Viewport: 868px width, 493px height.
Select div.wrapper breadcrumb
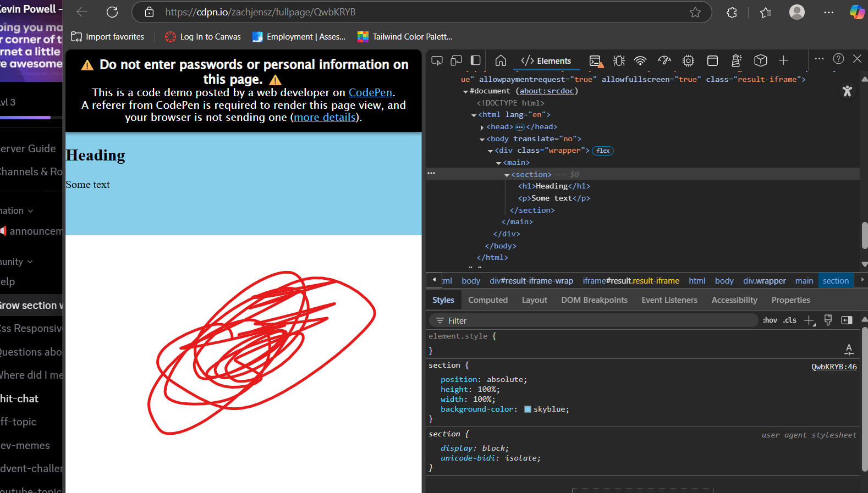[764, 281]
